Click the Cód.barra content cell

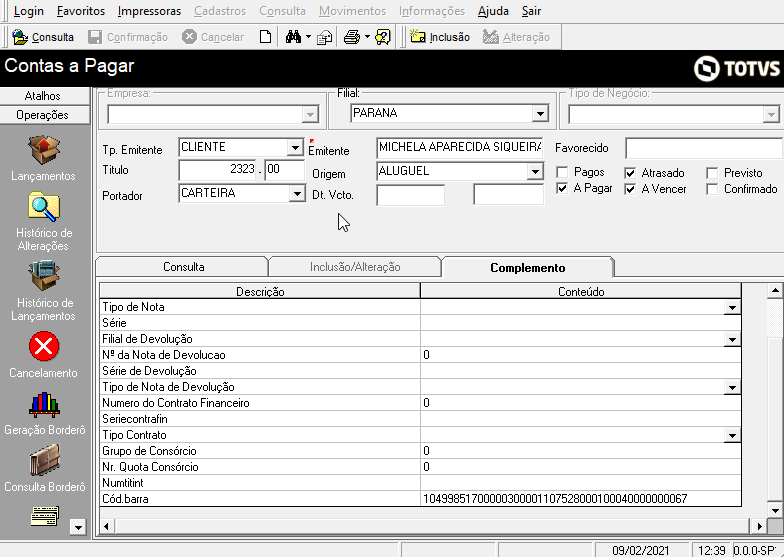pyautogui.click(x=580, y=499)
